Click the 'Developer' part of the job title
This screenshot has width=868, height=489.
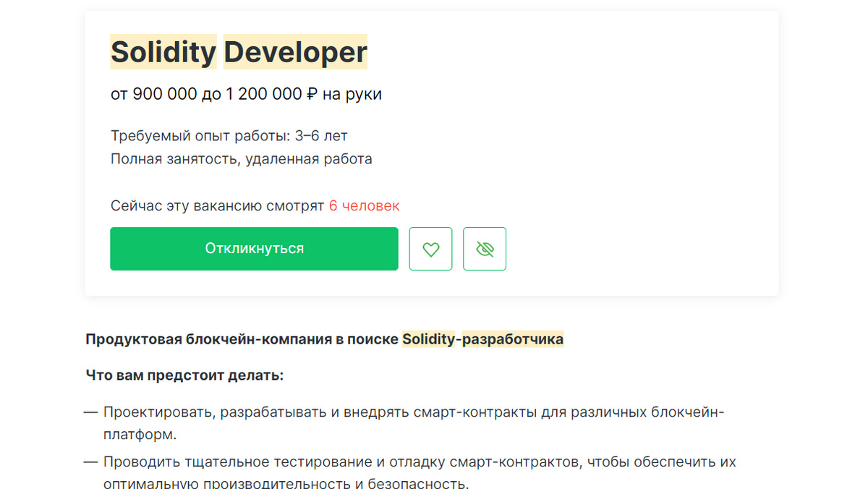294,51
